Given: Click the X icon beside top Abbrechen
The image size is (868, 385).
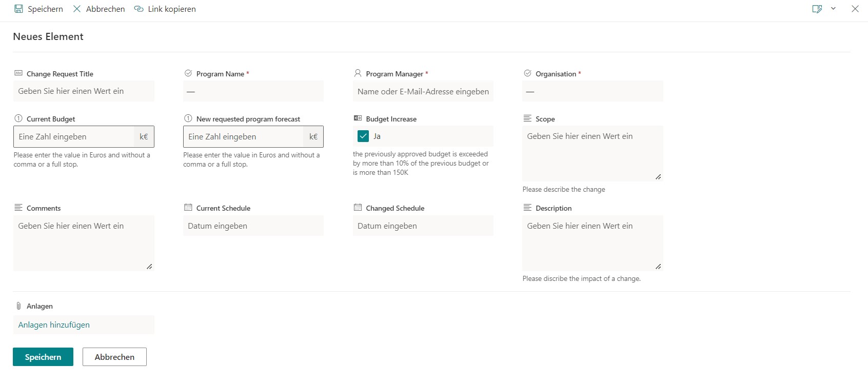Looking at the screenshot, I should (77, 9).
